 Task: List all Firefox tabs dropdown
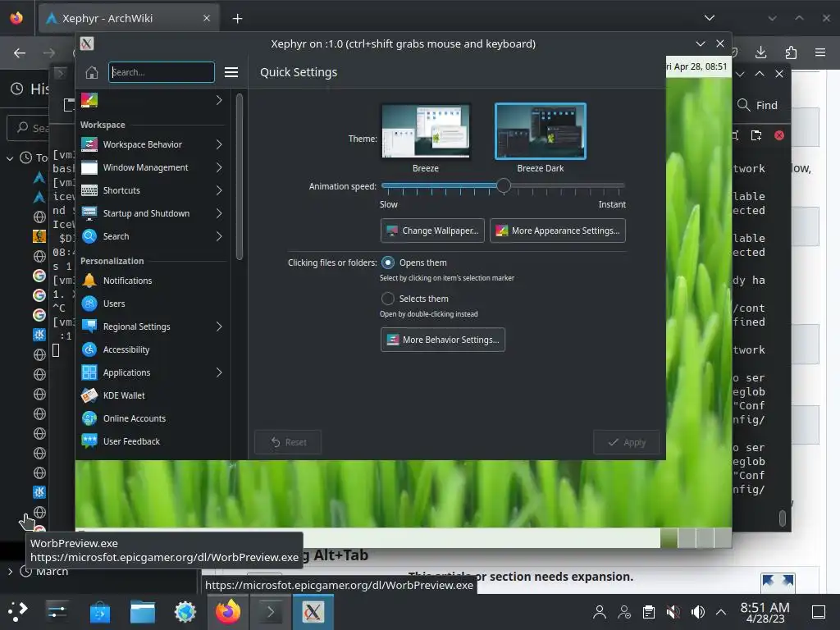(x=710, y=18)
